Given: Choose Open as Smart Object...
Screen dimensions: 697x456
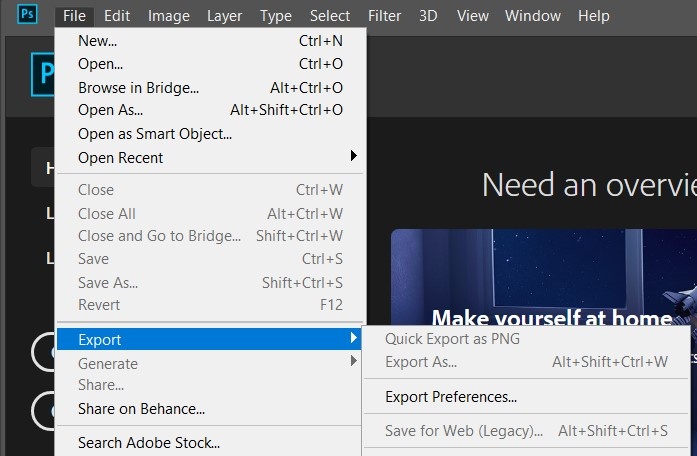Looking at the screenshot, I should point(155,134).
